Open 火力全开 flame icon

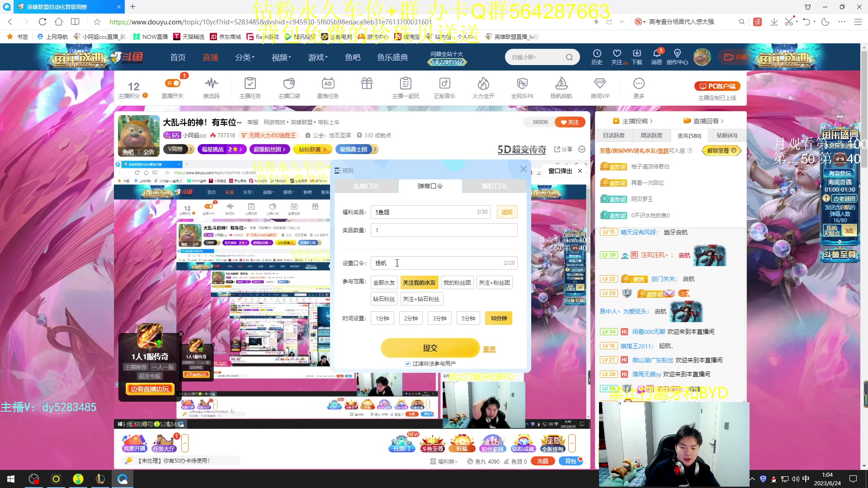coord(483,87)
